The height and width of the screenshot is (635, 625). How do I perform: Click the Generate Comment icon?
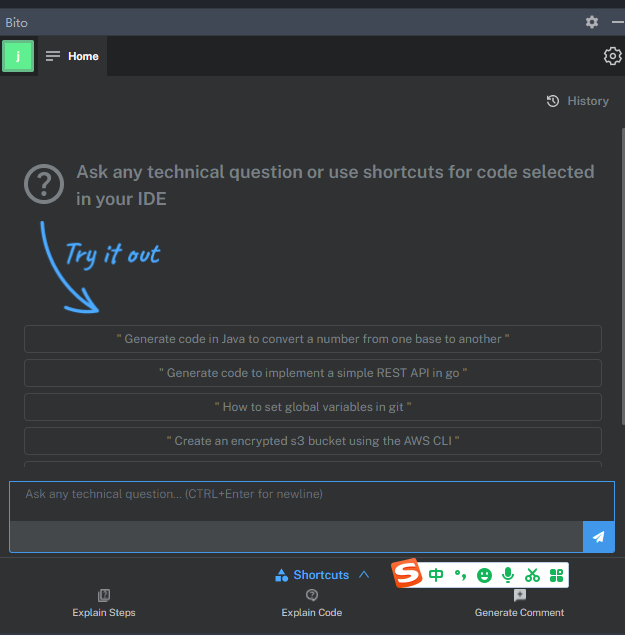(x=520, y=595)
